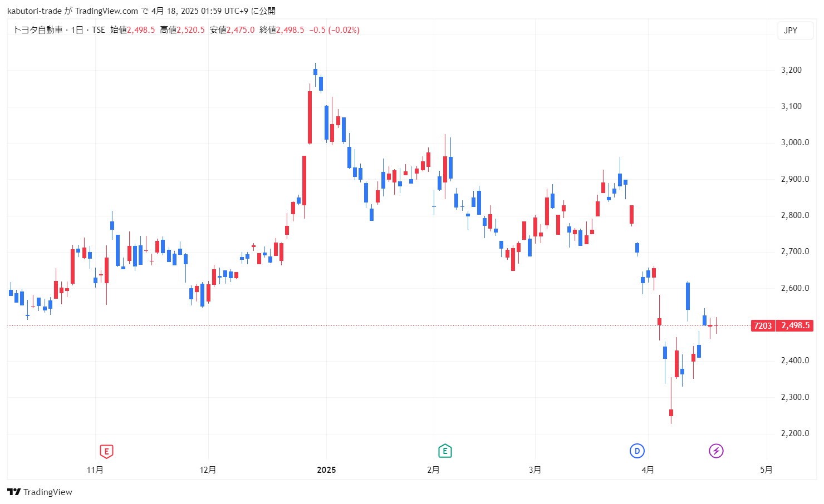The image size is (824, 504).
Task: Click the TSE exchange label in legend
Action: 99,30
